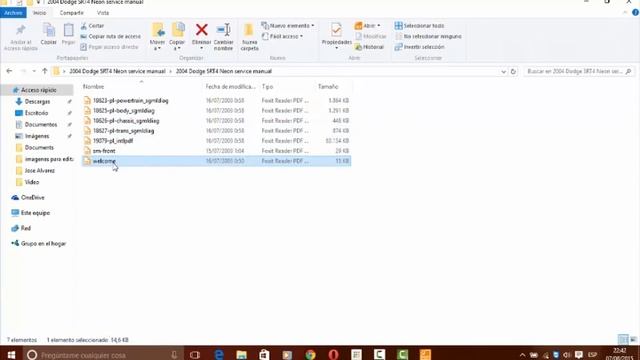Click Copiar ruta de acceso

(110, 36)
